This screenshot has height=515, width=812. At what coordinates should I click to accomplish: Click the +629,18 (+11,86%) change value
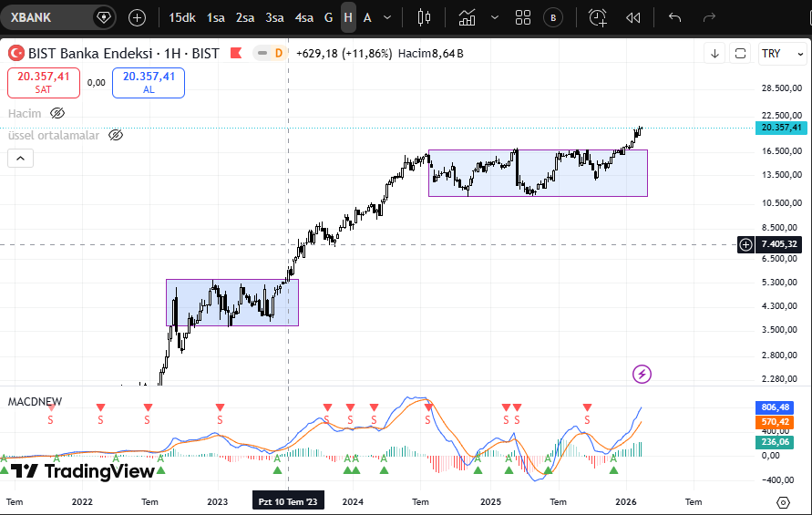[344, 54]
